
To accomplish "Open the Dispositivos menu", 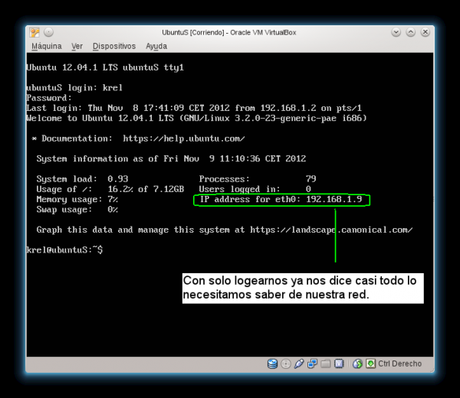I will [114, 46].
